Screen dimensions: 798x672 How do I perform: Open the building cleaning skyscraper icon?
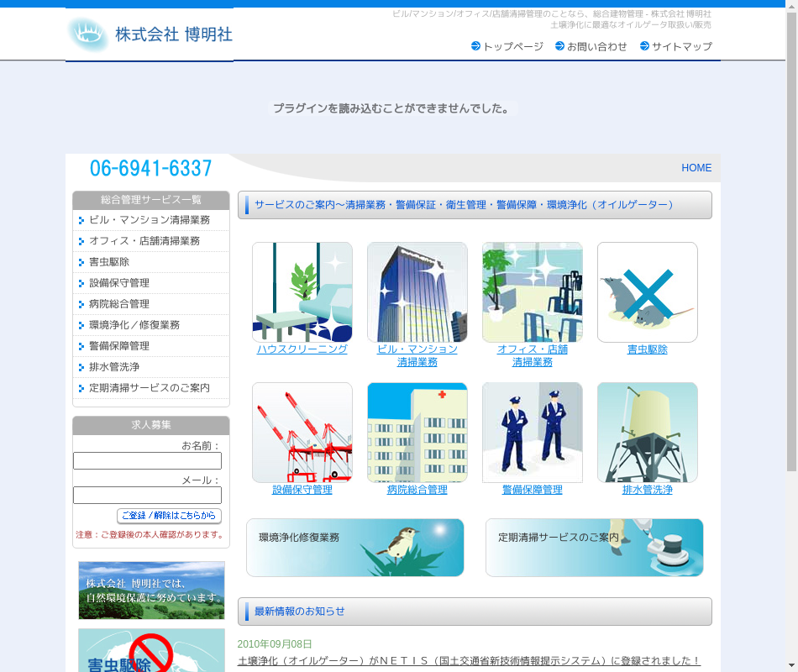click(417, 292)
